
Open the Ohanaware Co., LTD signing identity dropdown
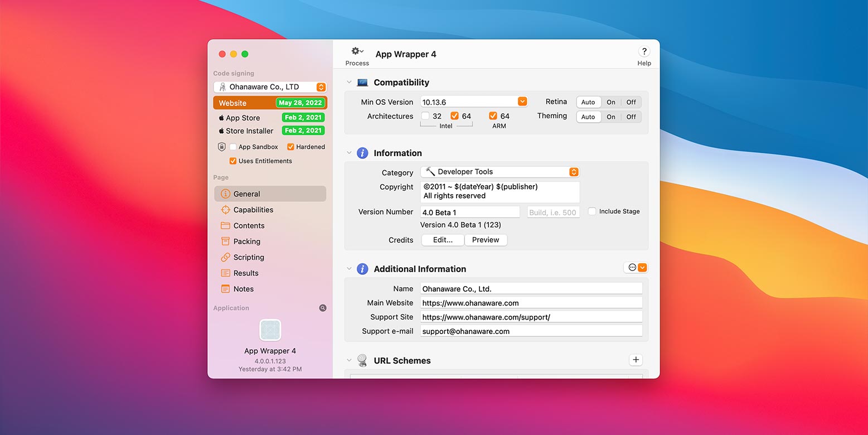[x=270, y=87]
